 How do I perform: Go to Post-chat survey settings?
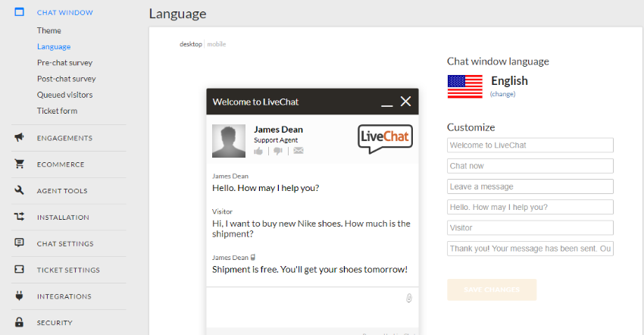(67, 79)
